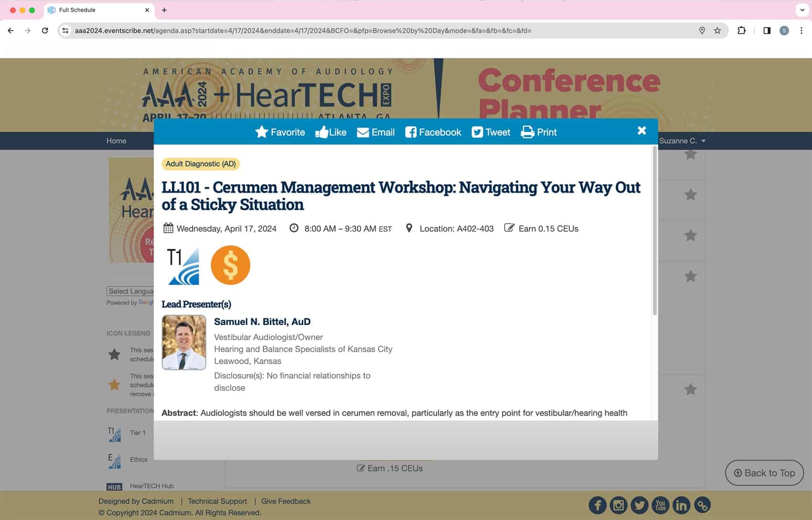Click the orange dollar sign icon
Viewport: 812px width, 520px height.
pyautogui.click(x=230, y=265)
